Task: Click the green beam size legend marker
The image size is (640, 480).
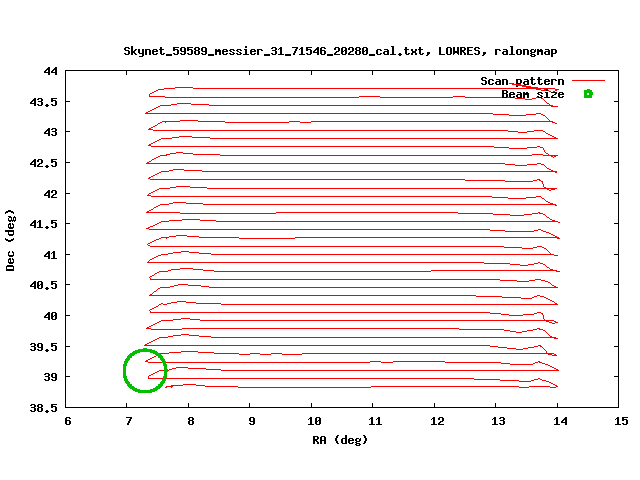Action: [588, 94]
